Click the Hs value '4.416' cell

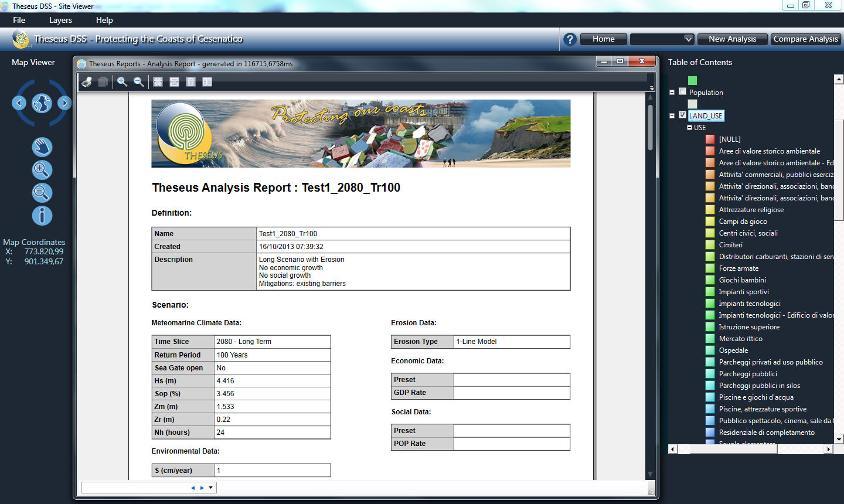tap(272, 381)
